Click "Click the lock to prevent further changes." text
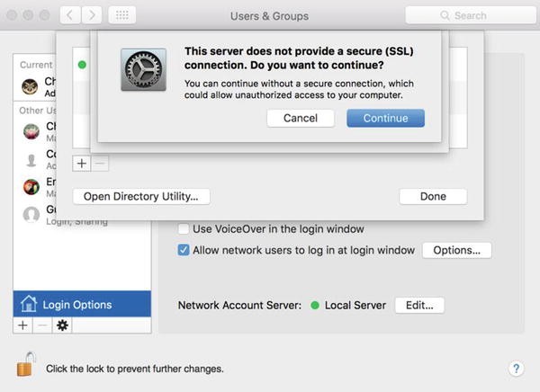This screenshot has height=392, width=540. tap(135, 369)
